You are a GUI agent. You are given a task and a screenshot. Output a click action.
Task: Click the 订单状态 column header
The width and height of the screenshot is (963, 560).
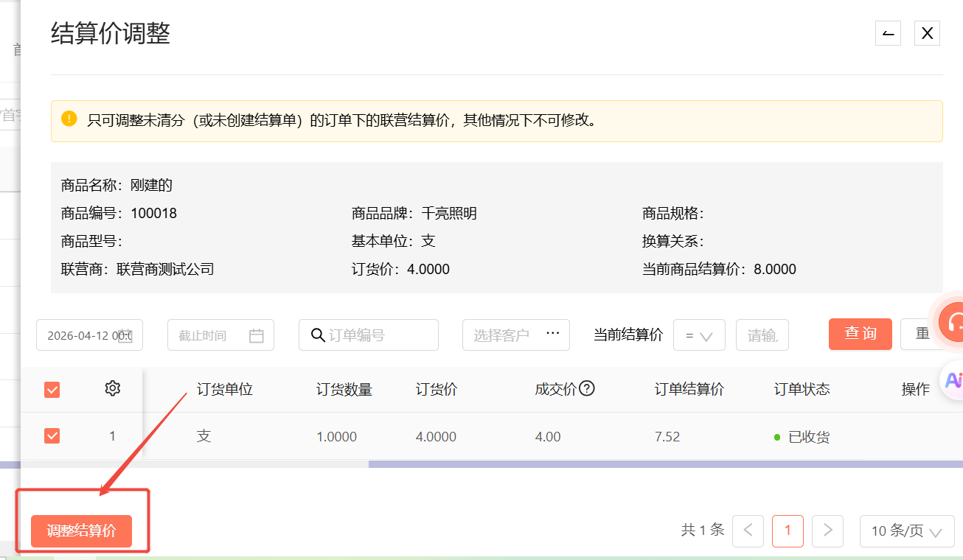click(802, 389)
